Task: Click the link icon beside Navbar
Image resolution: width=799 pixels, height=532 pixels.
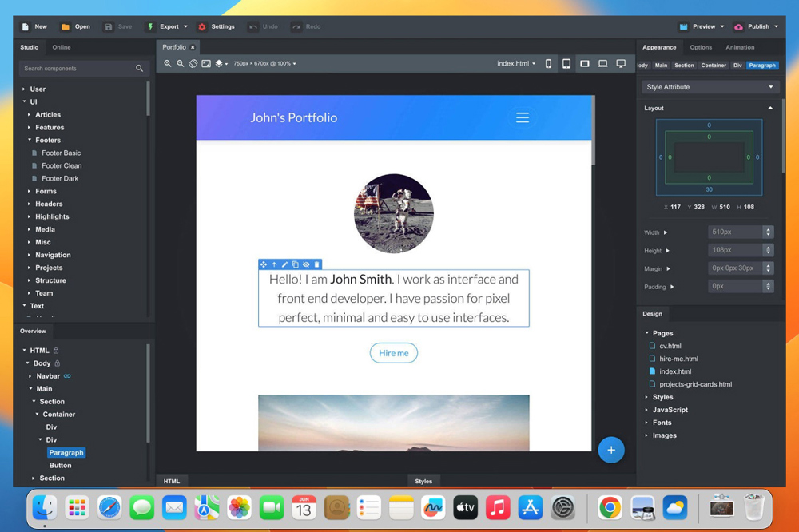Action: pyautogui.click(x=67, y=376)
